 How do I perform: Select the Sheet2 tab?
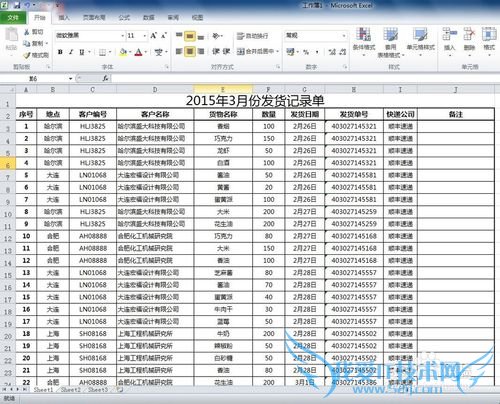coord(71,390)
